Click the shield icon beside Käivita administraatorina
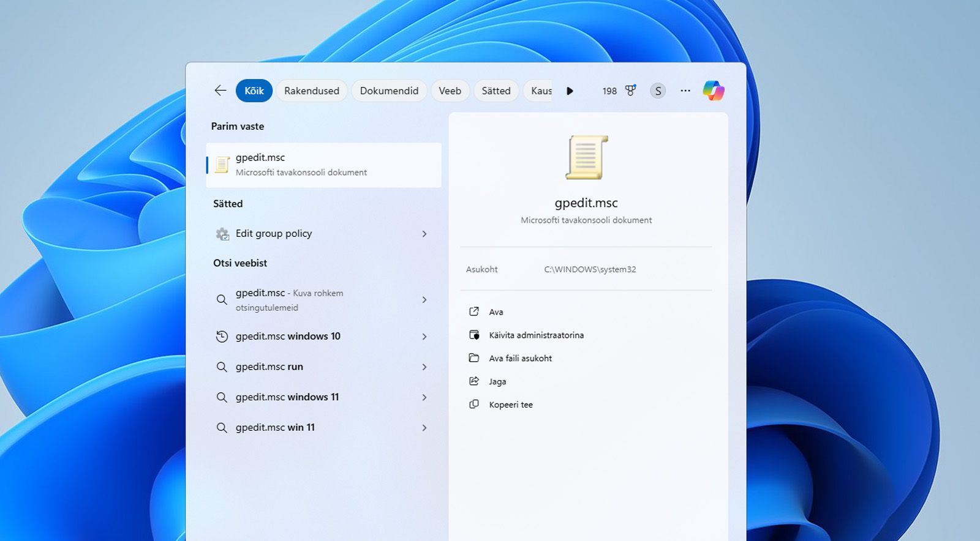 click(474, 335)
